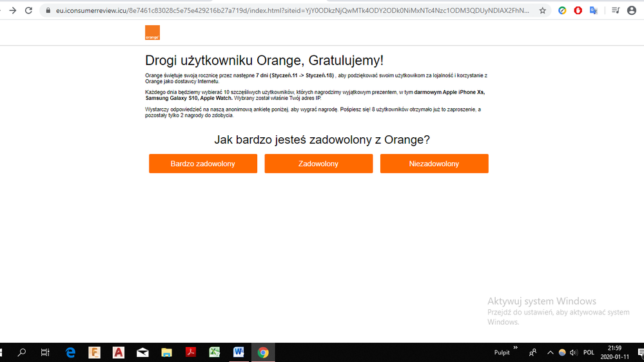Open the red A AutoCAD taskbar icon
644x362 pixels.
click(x=118, y=352)
